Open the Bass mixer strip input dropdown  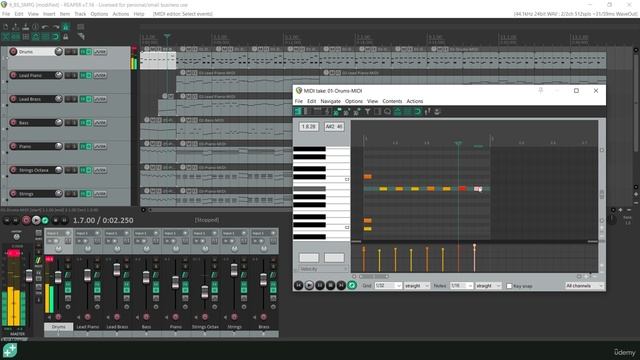[x=147, y=233]
